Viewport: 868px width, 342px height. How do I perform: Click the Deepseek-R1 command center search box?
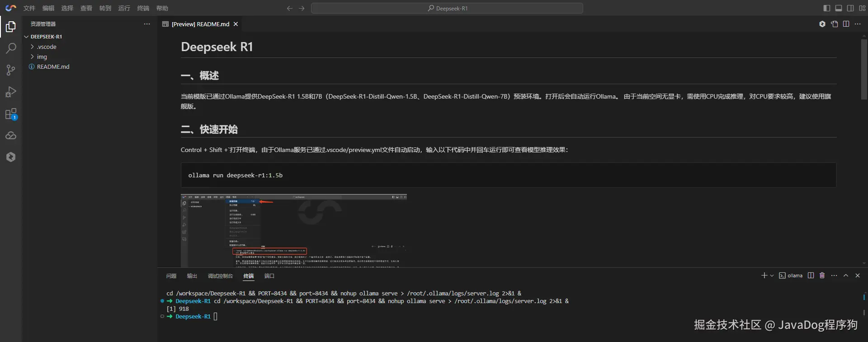447,8
